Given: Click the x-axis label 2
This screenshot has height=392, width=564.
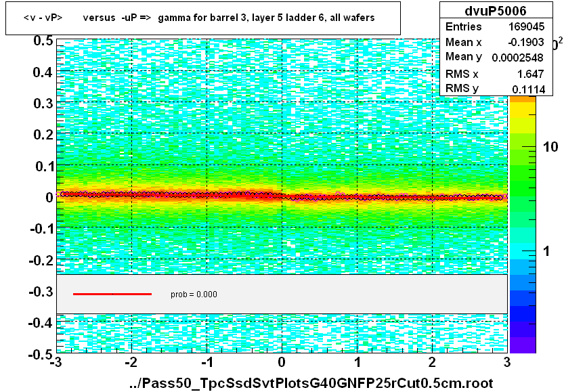Looking at the screenshot, I should coord(432,362).
